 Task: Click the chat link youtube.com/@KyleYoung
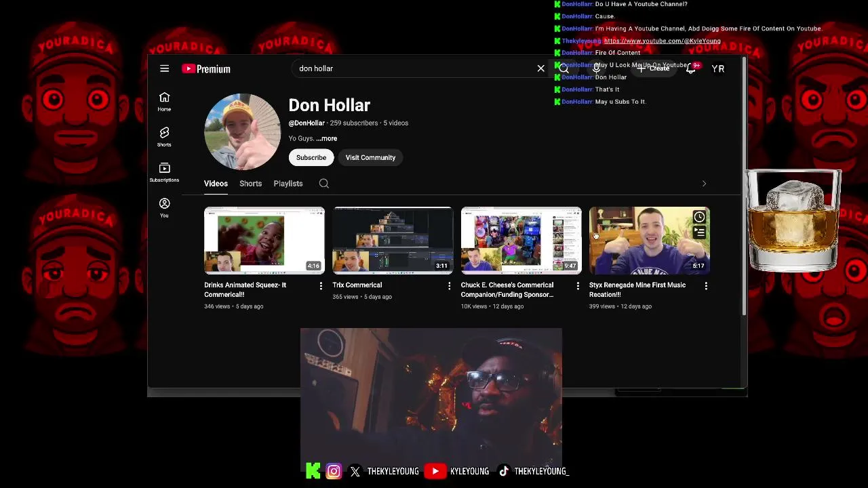point(663,41)
